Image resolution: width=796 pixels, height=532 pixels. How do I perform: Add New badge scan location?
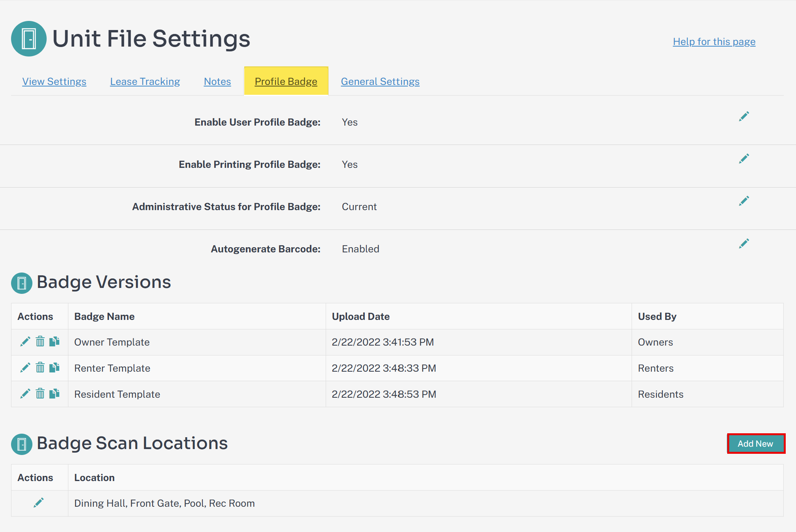pos(756,444)
